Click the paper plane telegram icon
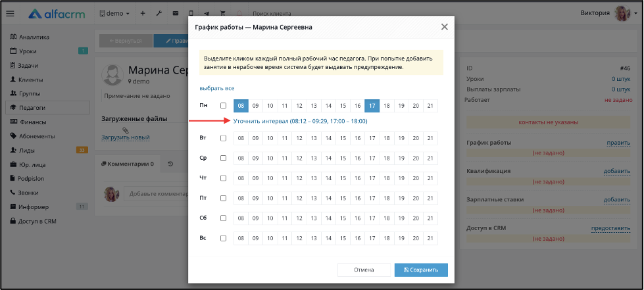This screenshot has height=290, width=644. [207, 13]
